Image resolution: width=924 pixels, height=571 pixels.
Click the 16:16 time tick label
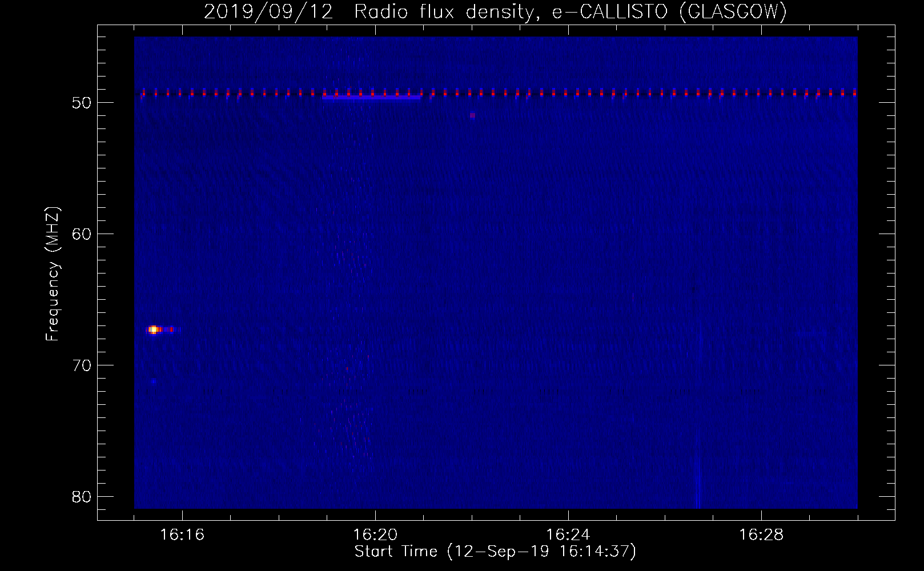[182, 534]
